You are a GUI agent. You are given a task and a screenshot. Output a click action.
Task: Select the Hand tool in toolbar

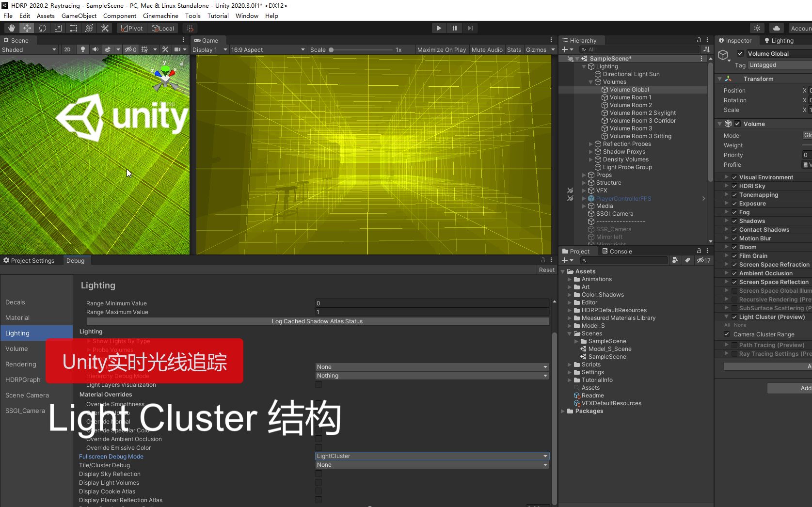click(x=12, y=28)
